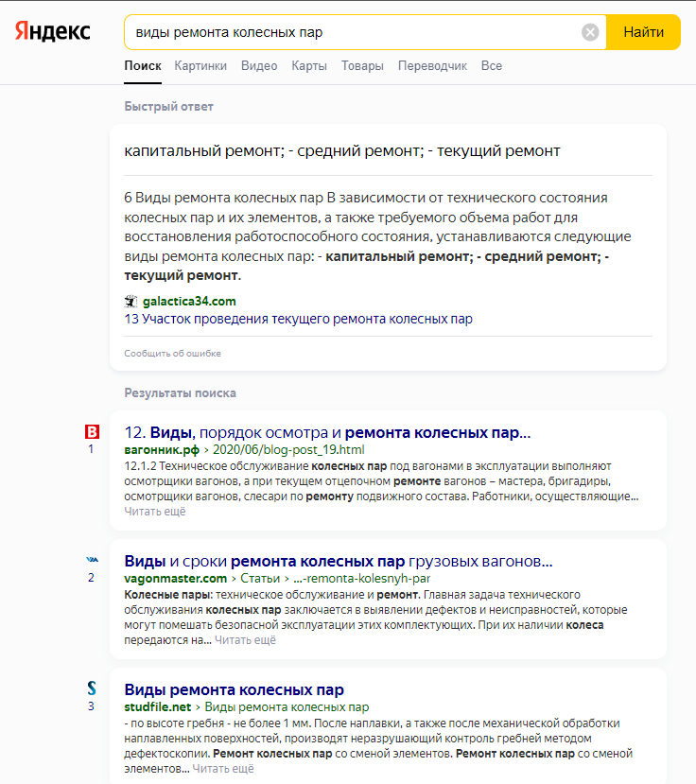The width and height of the screenshot is (696, 784).
Task: Click inside the search query field
Action: click(x=350, y=32)
